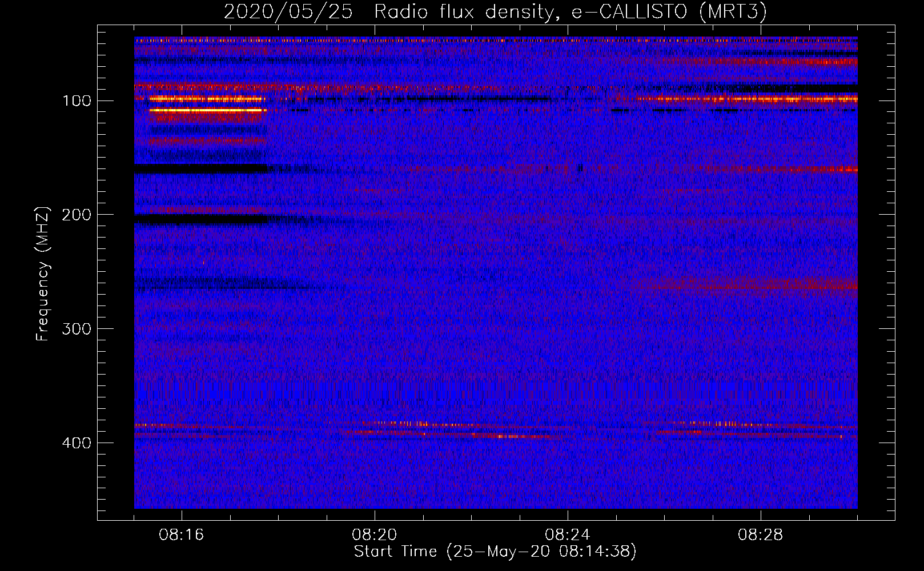Click the 300 frequency tick label
The width and height of the screenshot is (924, 571).
(77, 329)
